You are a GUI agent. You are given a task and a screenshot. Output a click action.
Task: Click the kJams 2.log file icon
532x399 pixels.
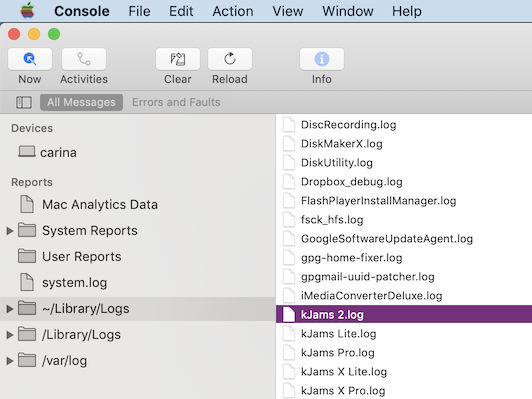click(x=289, y=314)
